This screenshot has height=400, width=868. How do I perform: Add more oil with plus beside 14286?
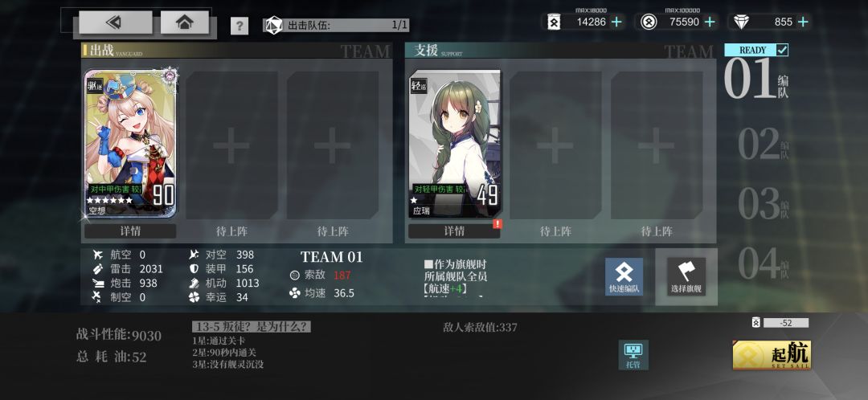tap(616, 22)
